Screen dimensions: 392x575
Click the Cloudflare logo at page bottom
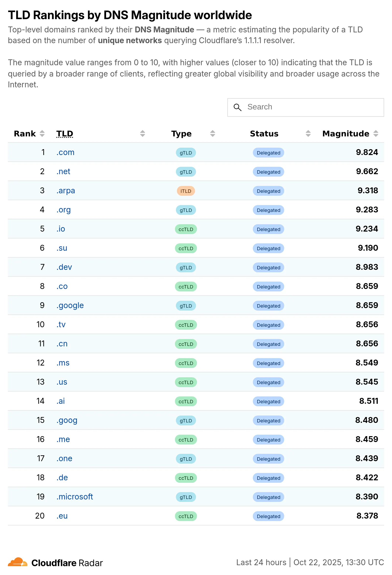tap(19, 562)
